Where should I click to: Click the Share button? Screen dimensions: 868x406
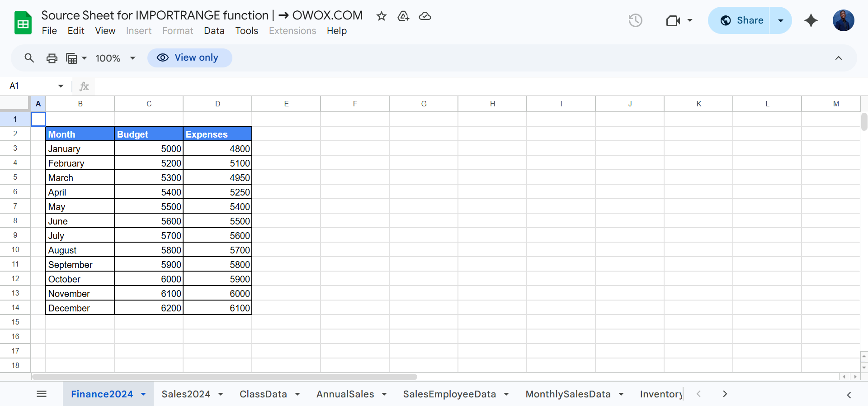pyautogui.click(x=739, y=20)
